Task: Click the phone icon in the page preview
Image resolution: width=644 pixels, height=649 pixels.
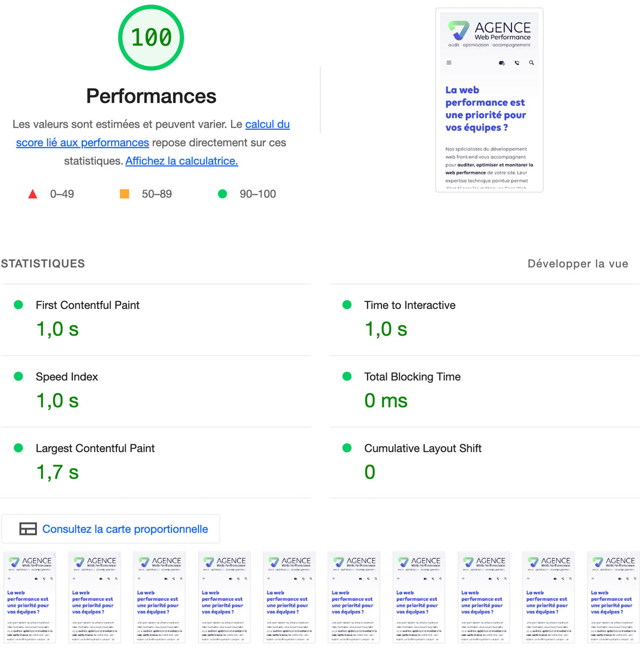Action: click(x=517, y=63)
